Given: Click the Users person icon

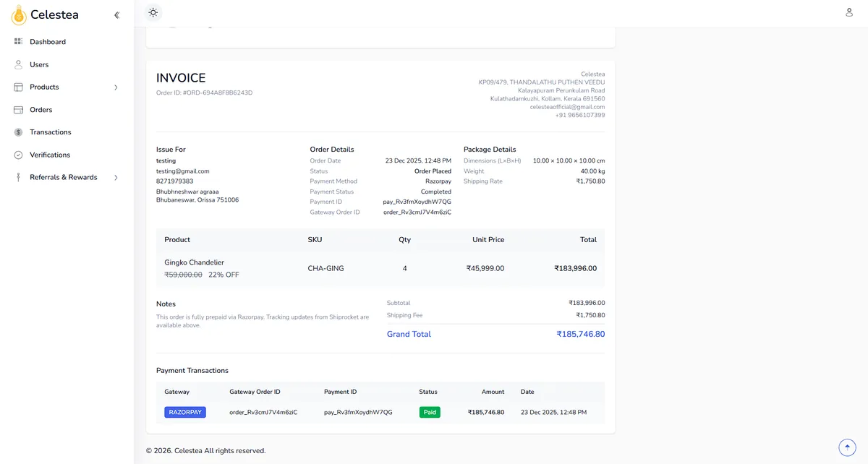Looking at the screenshot, I should pyautogui.click(x=18, y=64).
